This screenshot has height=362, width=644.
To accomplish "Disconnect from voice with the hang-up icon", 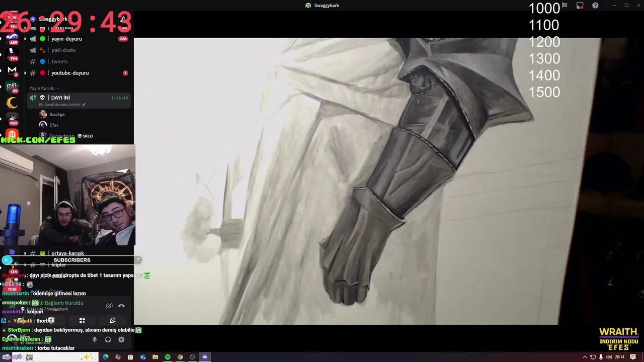I will tap(121, 306).
